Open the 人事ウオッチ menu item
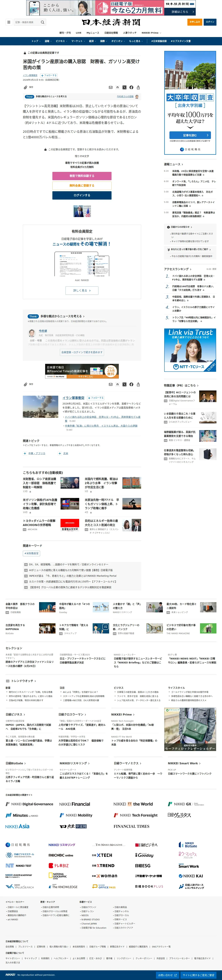 click(x=130, y=33)
